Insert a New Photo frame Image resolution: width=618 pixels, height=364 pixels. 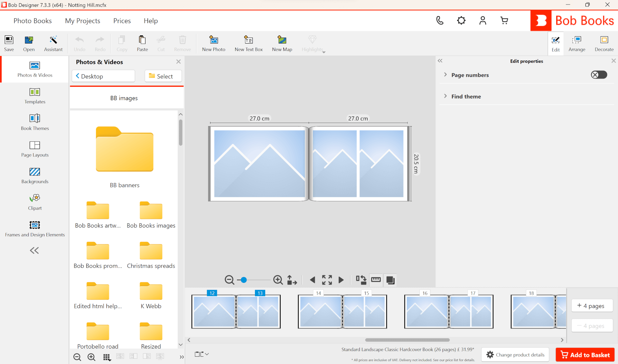[213, 43]
